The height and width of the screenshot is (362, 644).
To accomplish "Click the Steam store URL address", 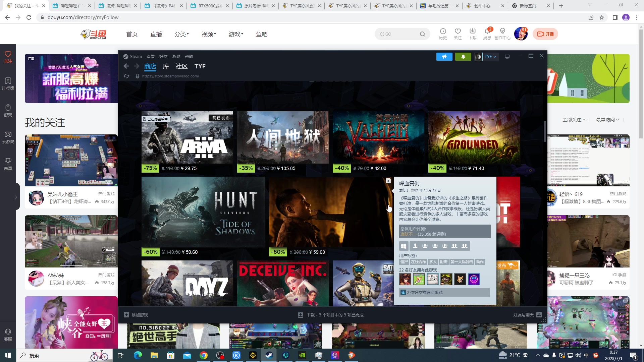I will tap(170, 76).
